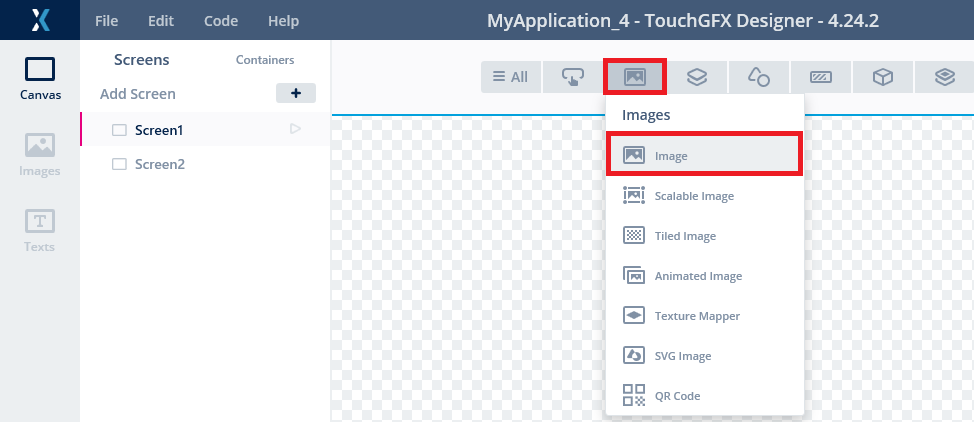Select Image widget from Images menu
This screenshot has height=422, width=974.
tap(704, 156)
